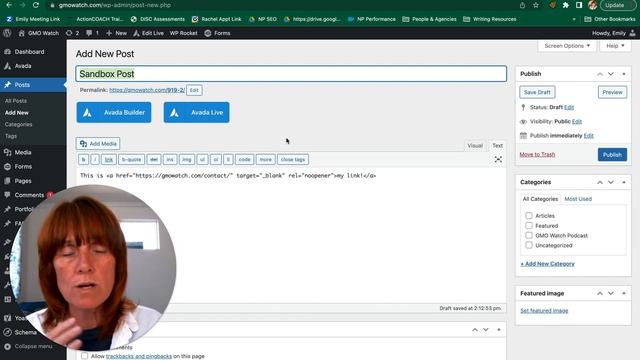Open the extensions puzzle icon
This screenshot has height=360, width=640.
pos(566,5)
